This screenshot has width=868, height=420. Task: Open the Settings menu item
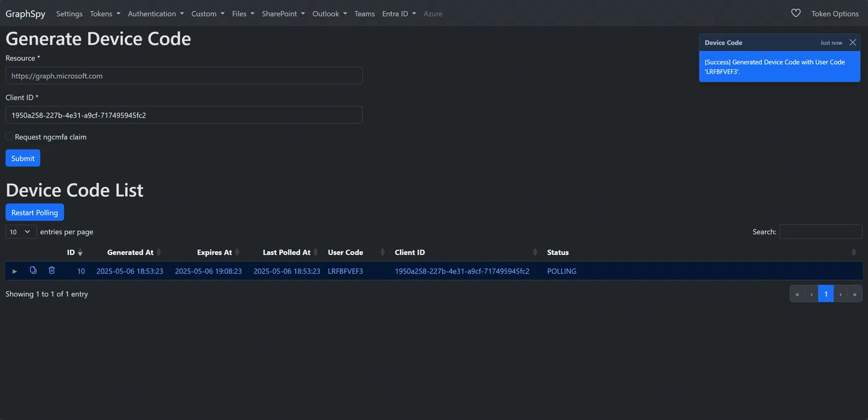point(69,14)
